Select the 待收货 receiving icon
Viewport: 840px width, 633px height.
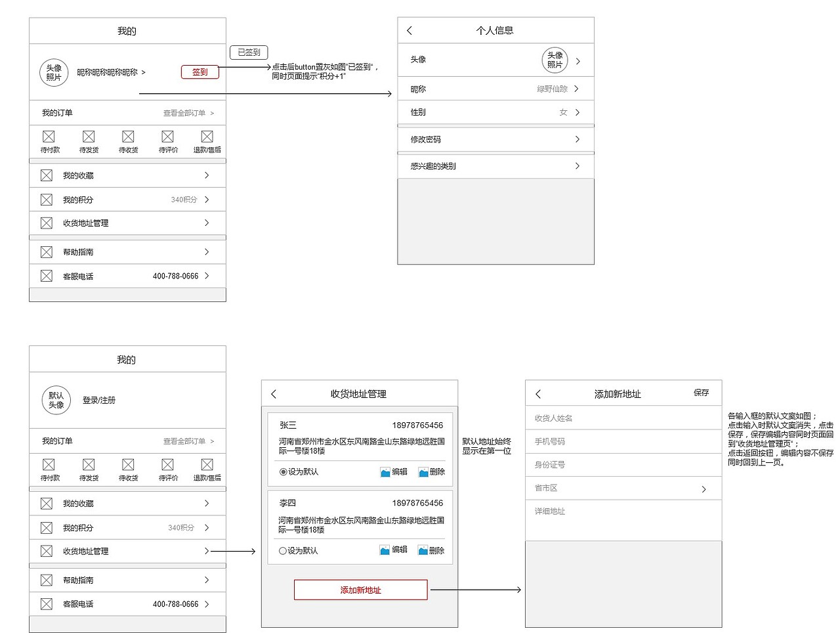pyautogui.click(x=128, y=137)
